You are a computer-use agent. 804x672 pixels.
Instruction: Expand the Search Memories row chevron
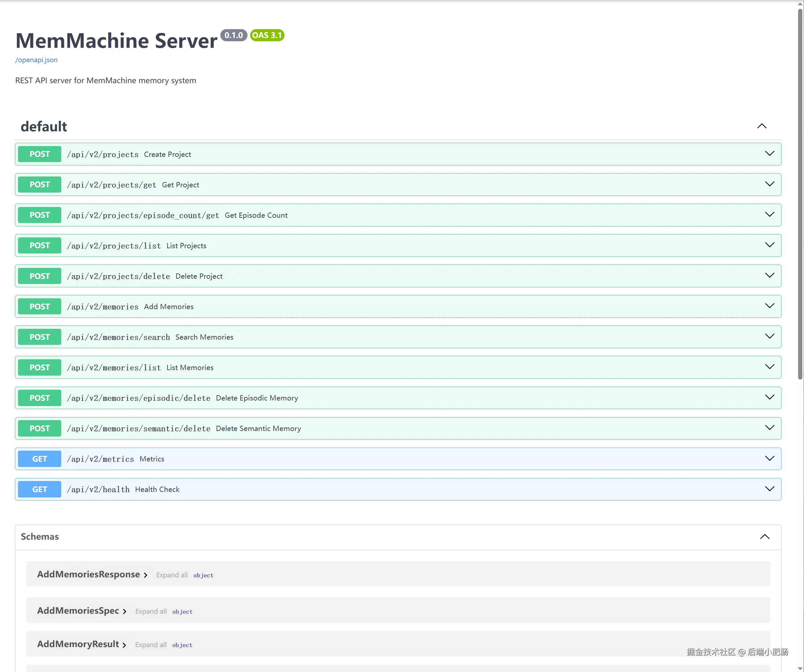(x=769, y=337)
